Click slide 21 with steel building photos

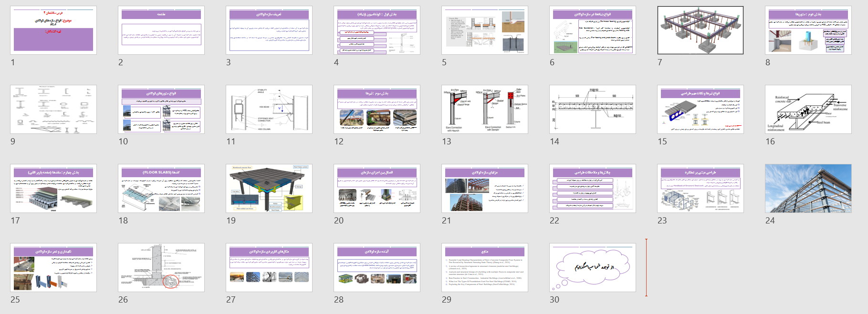tap(485, 188)
